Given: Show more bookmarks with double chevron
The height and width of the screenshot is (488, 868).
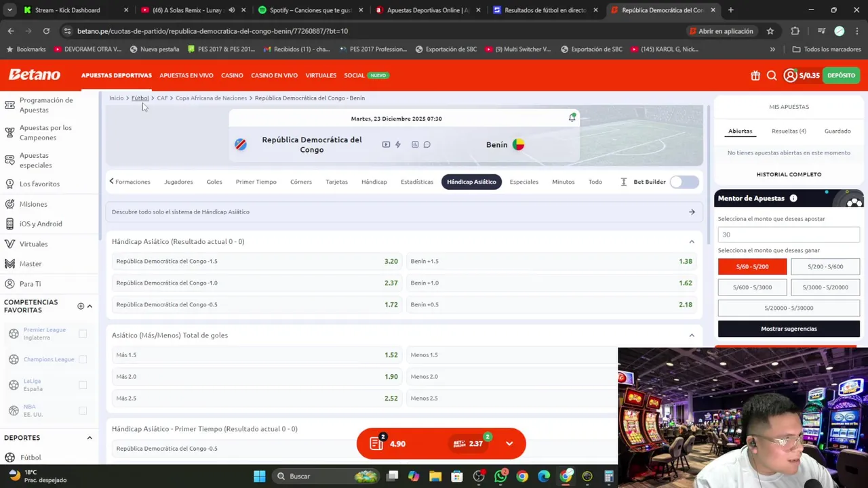Looking at the screenshot, I should pos(772,49).
